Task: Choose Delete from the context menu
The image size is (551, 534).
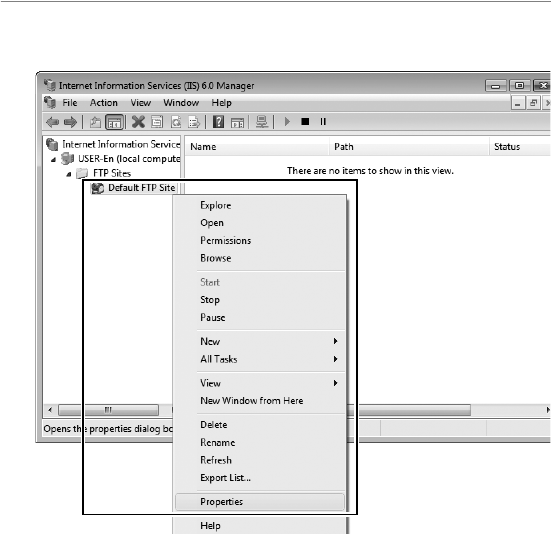Action: pos(260,424)
